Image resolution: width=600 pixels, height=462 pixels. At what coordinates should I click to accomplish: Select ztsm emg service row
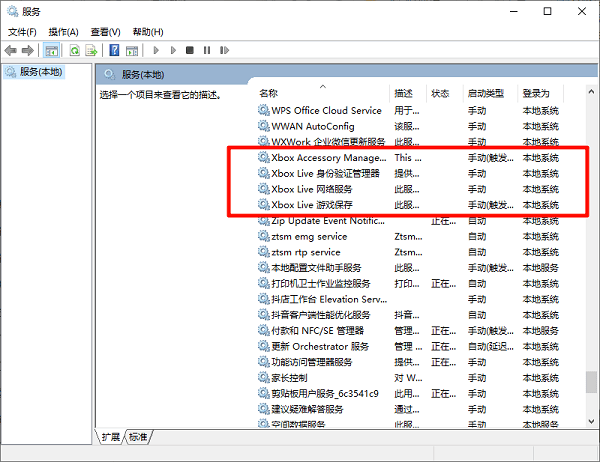pyautogui.click(x=409, y=237)
